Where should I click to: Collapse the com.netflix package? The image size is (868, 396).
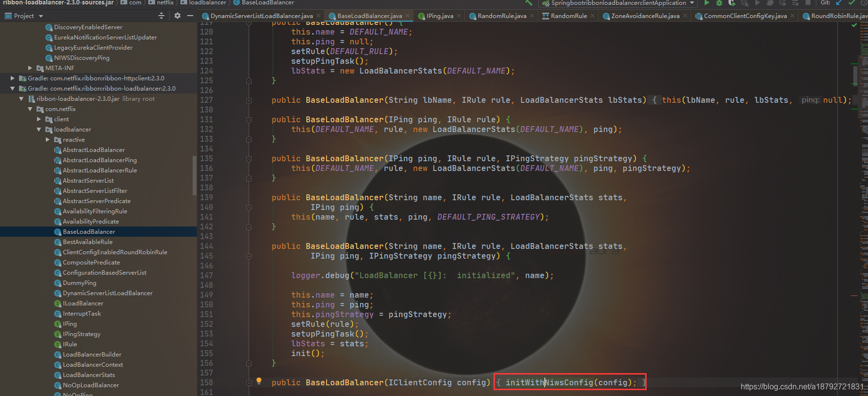click(x=30, y=109)
